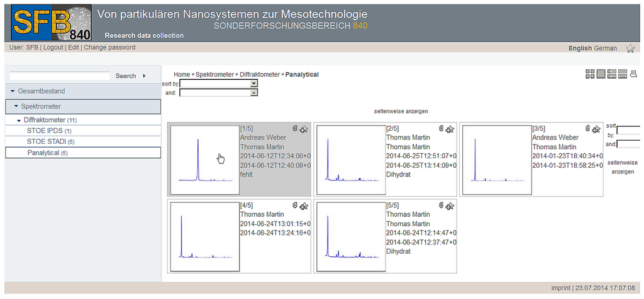Viewport: 644px width, 299px height.
Task: Click the attachment clip icon on item 5/5
Action: pos(441,205)
